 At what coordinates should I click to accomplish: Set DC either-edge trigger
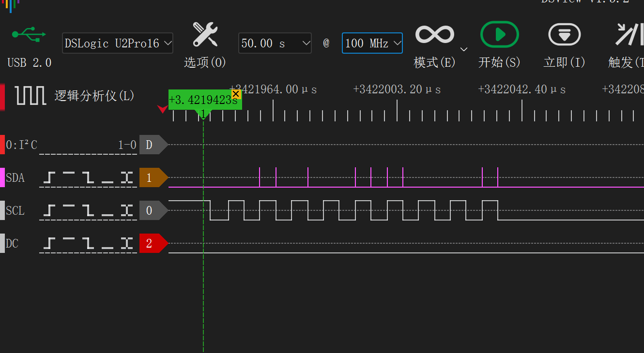[127, 243]
